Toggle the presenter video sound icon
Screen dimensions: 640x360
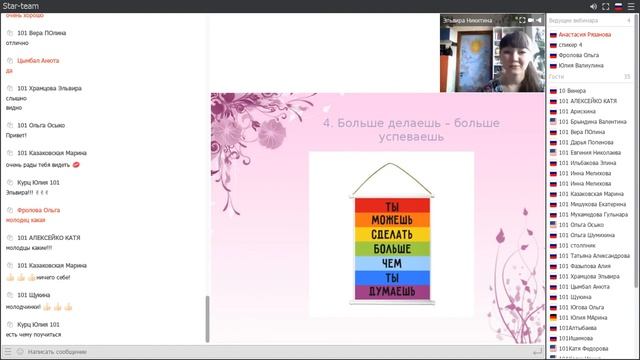pos(539,20)
